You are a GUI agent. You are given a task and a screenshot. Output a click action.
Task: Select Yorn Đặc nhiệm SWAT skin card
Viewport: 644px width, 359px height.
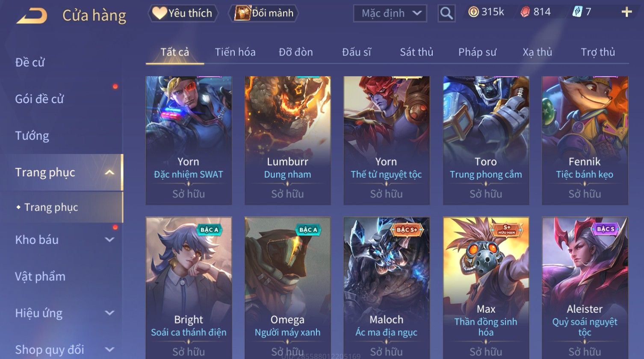(189, 140)
